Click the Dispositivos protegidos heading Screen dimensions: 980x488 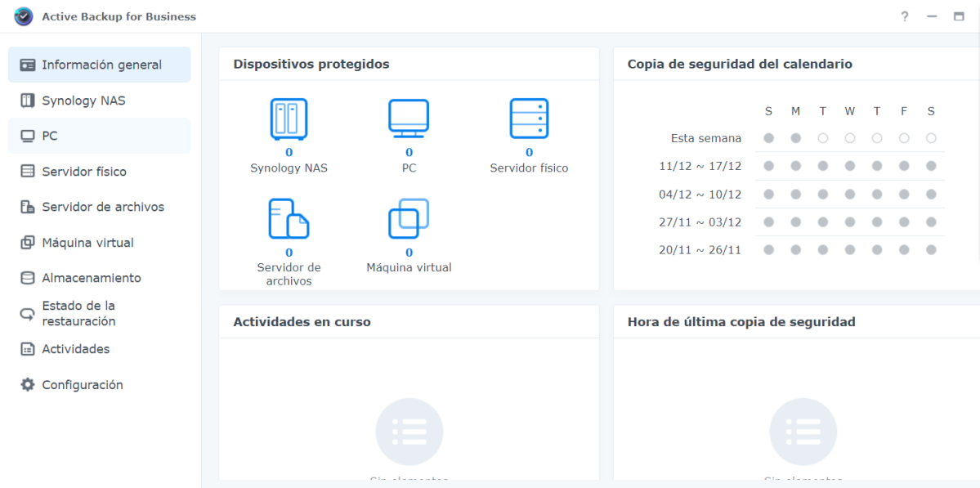point(311,64)
